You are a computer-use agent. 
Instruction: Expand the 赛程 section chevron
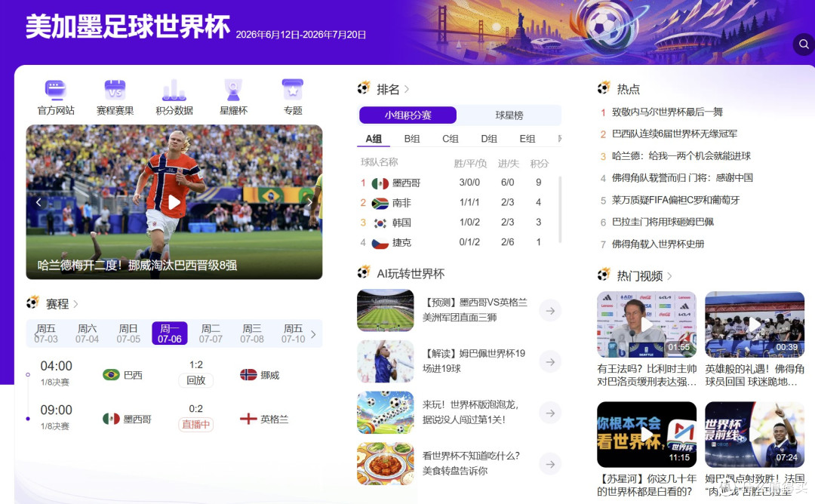point(76,304)
